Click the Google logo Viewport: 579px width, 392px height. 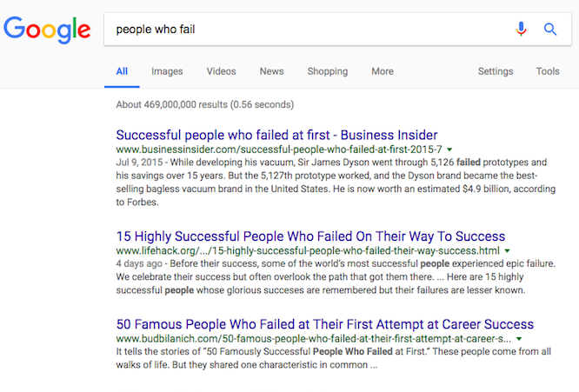click(47, 29)
